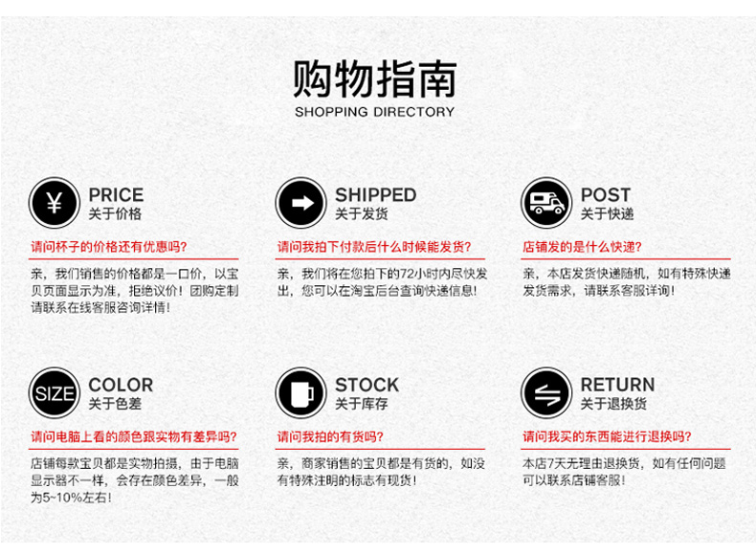The height and width of the screenshot is (555, 756).
Task: Click the red question about shipping time after payment
Action: pyautogui.click(x=374, y=247)
